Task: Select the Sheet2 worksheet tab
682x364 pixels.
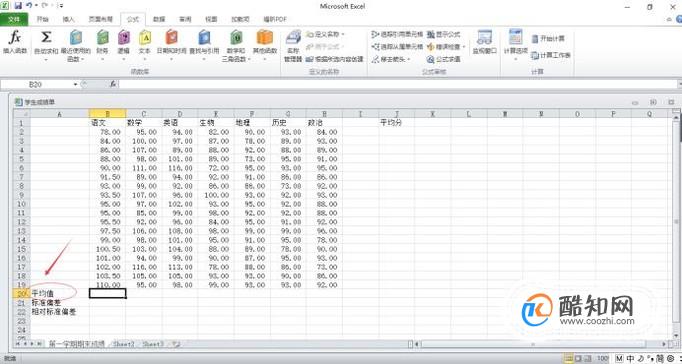Action: coord(124,344)
